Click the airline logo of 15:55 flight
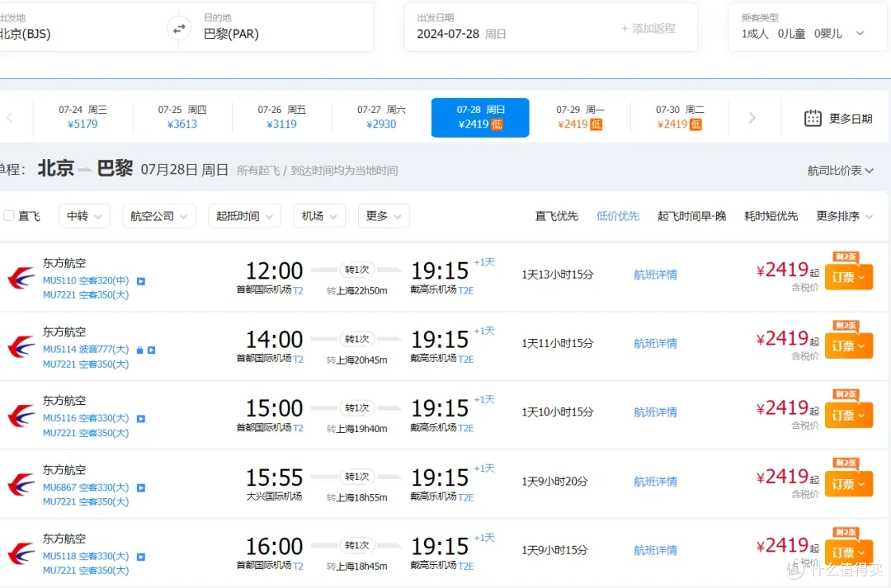891x588 pixels. (21, 485)
